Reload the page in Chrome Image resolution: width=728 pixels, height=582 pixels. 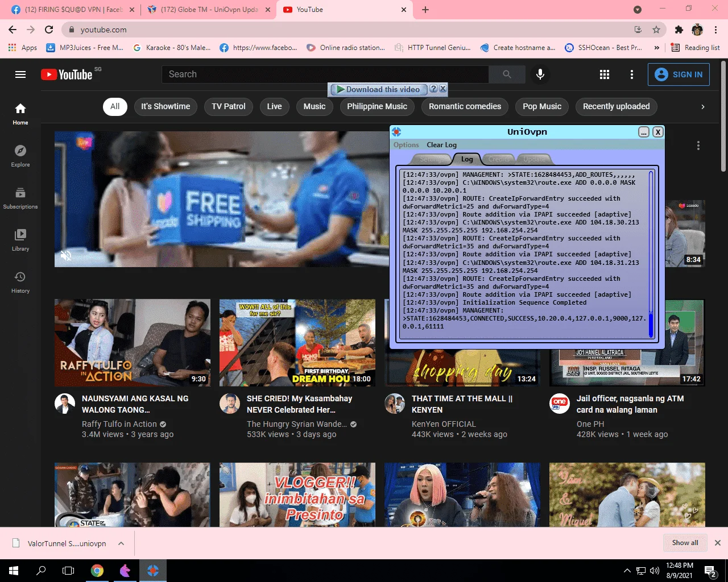[49, 30]
